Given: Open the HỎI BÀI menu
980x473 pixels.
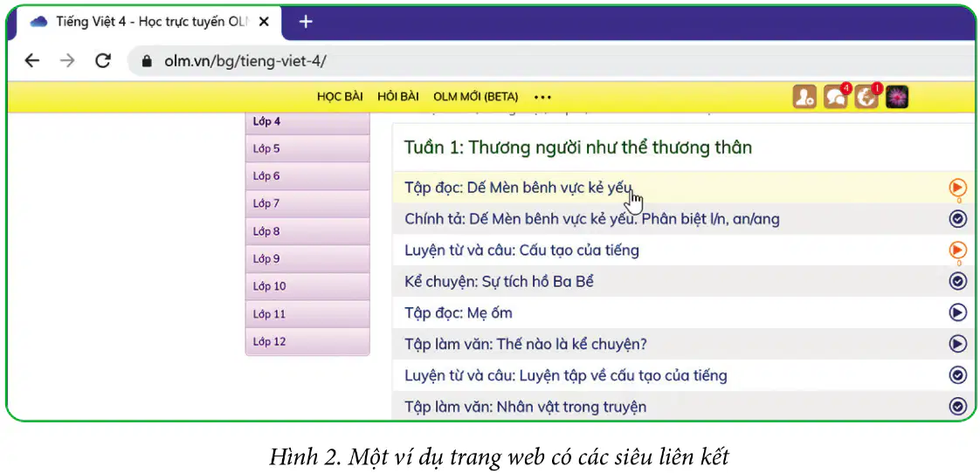Looking at the screenshot, I should click(x=398, y=97).
